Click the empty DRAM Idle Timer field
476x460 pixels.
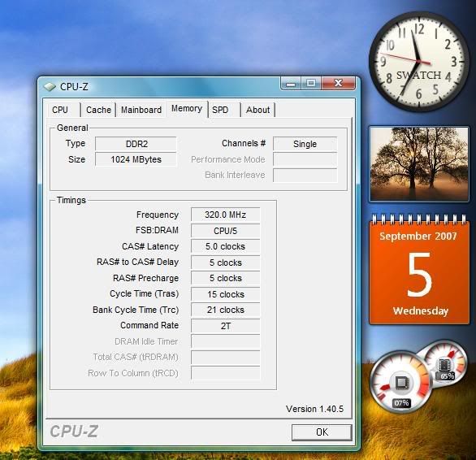225,341
